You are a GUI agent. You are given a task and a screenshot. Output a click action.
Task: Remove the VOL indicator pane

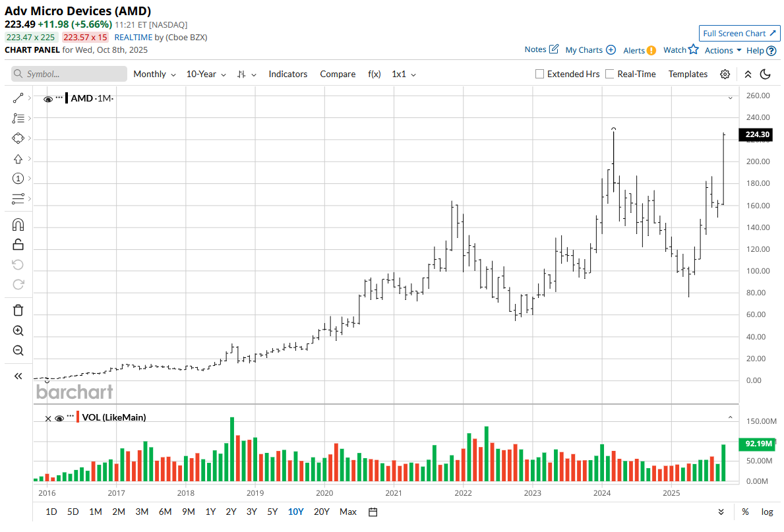tap(48, 419)
